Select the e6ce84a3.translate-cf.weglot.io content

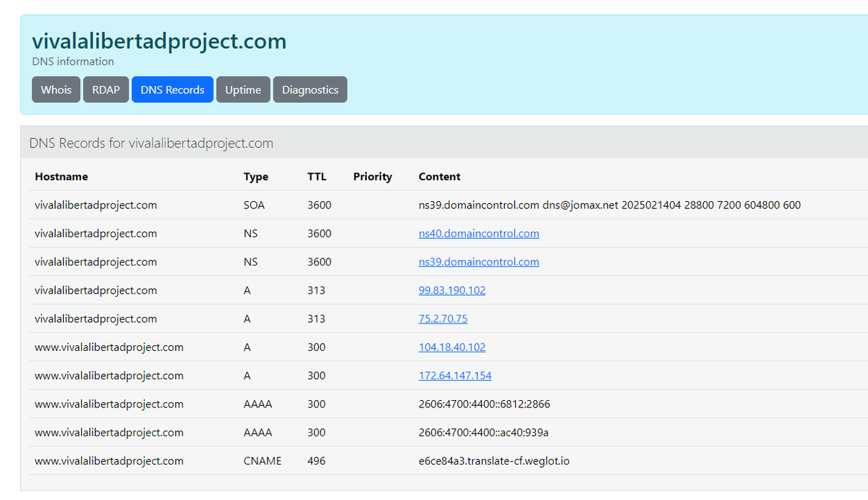[494, 461]
